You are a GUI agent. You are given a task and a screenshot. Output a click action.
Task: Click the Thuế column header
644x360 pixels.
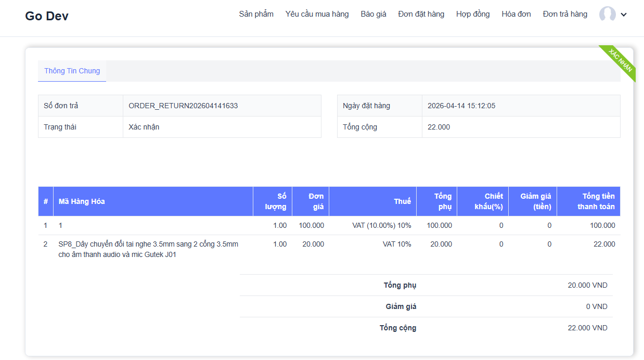point(402,201)
